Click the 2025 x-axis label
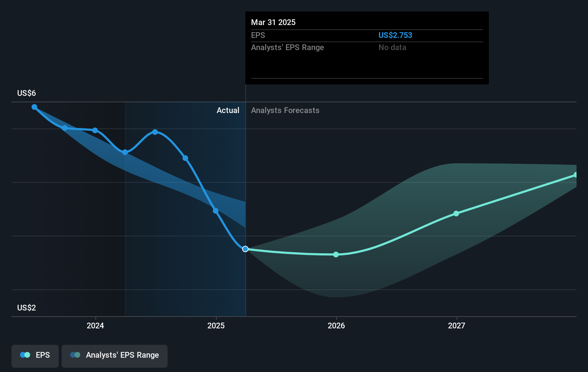The image size is (588, 372). pyautogui.click(x=216, y=325)
